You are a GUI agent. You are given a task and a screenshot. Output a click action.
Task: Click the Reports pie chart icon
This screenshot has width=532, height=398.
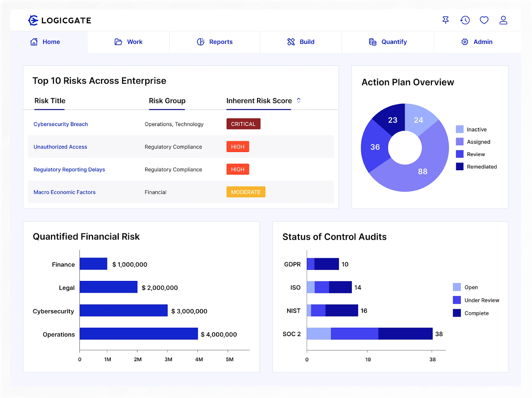click(x=200, y=42)
